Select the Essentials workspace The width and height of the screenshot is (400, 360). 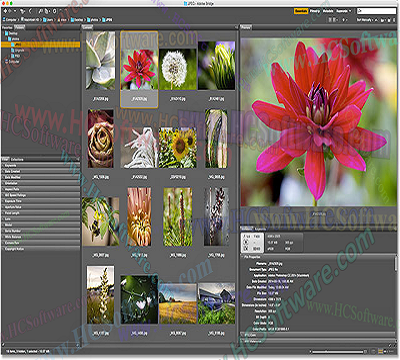click(301, 11)
